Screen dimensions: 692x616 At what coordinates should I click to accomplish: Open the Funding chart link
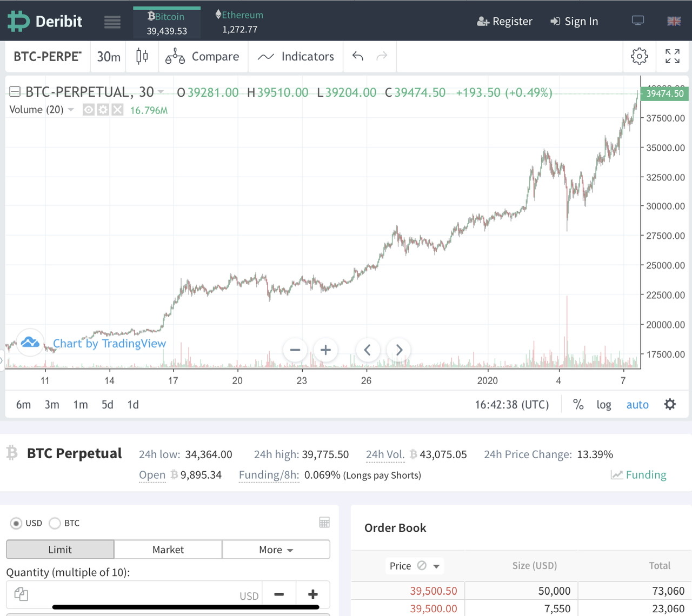[638, 475]
